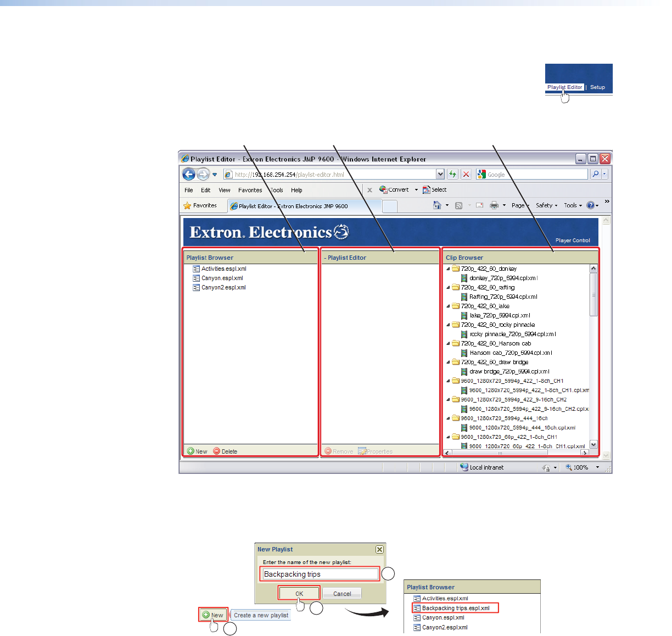Viewport: 672px width, 636px height.
Task: Click the empty new-tab button
Action: click(x=389, y=206)
